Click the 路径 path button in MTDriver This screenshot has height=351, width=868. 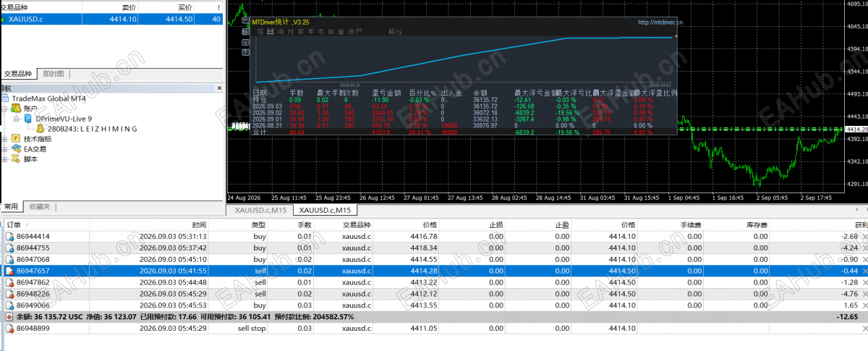pyautogui.click(x=395, y=32)
